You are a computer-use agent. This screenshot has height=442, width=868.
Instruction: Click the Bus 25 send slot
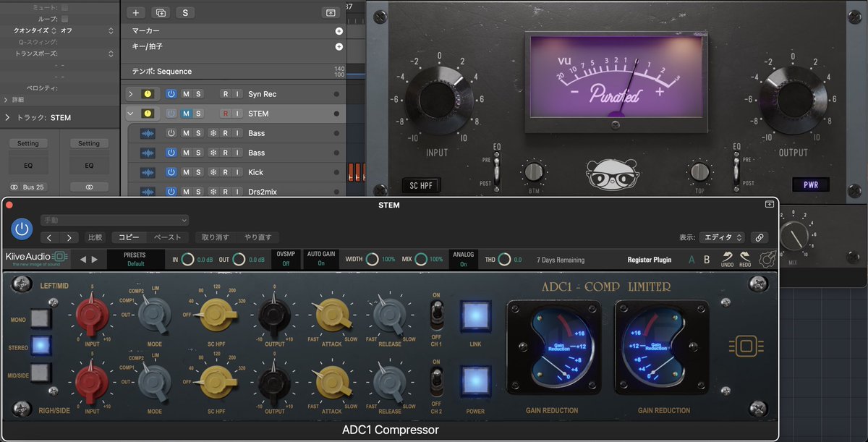29,187
